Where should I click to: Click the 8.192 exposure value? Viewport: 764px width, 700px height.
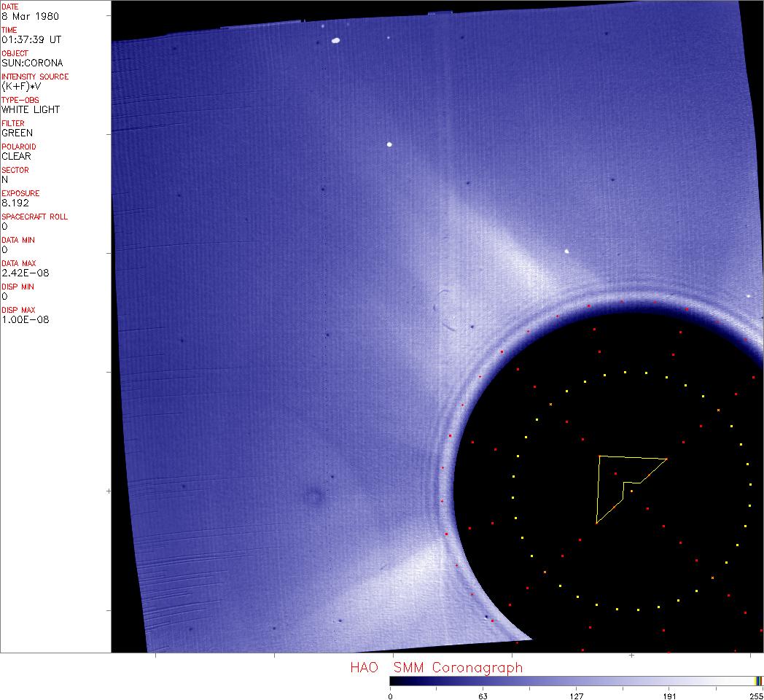[x=15, y=203]
